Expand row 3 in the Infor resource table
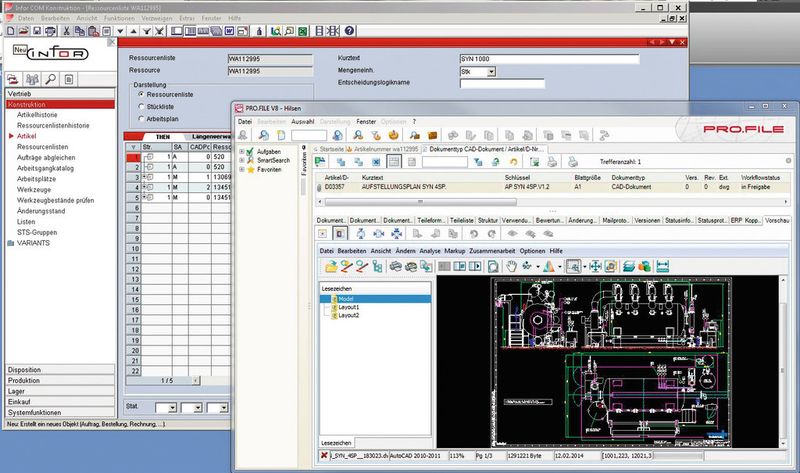 point(144,177)
